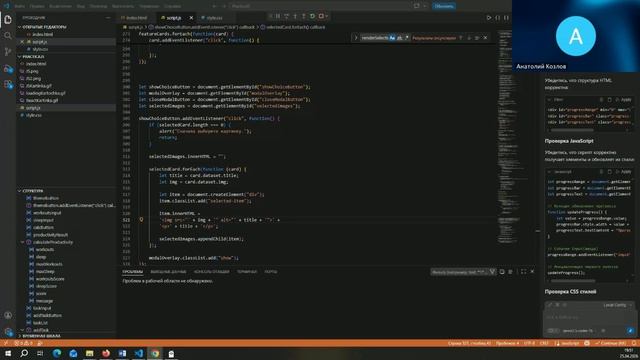Collapse the СТРУКТУРА outline section
Screen dimensions: 640x360
tap(19, 191)
